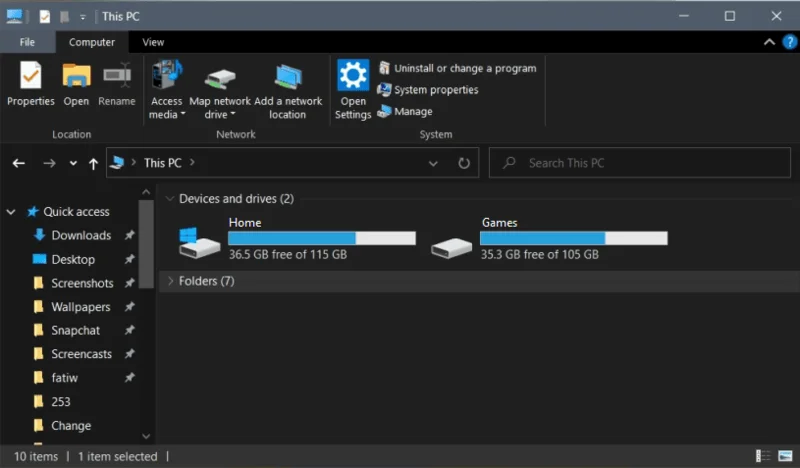Click the This PC breadcrumb in address bar

point(162,163)
